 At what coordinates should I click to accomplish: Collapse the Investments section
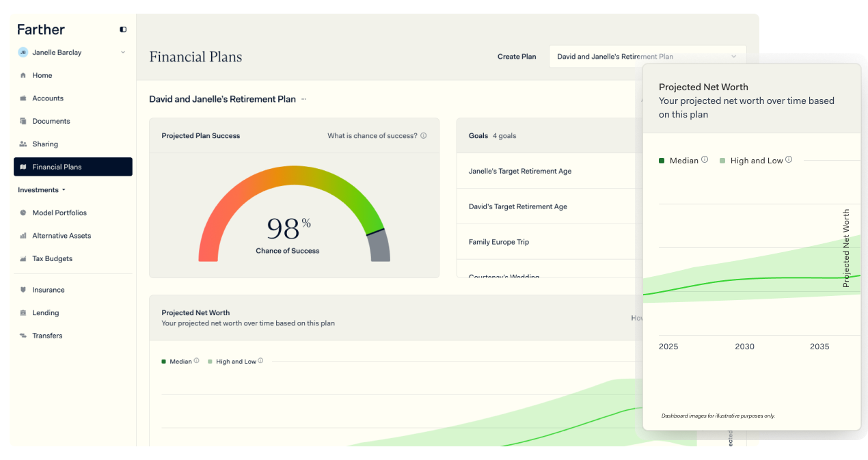[x=42, y=190]
